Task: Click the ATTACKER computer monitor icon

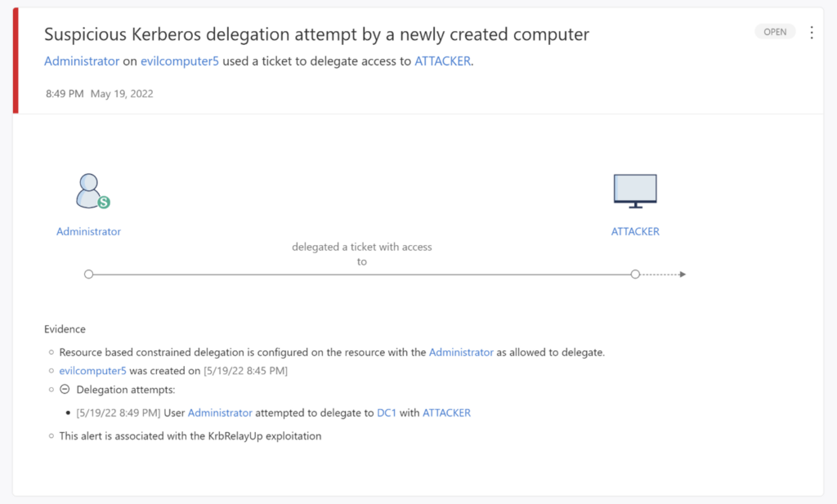Action: click(x=635, y=190)
